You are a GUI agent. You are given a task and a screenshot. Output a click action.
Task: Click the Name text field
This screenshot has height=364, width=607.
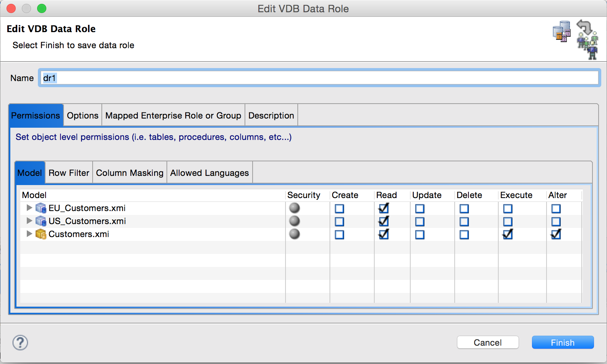coord(319,78)
